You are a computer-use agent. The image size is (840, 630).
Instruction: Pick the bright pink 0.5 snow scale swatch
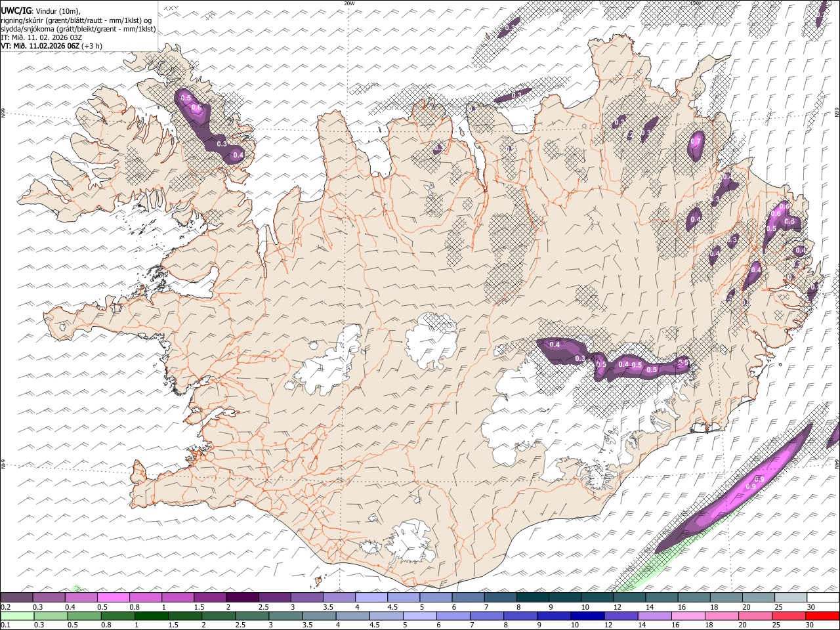(x=114, y=597)
